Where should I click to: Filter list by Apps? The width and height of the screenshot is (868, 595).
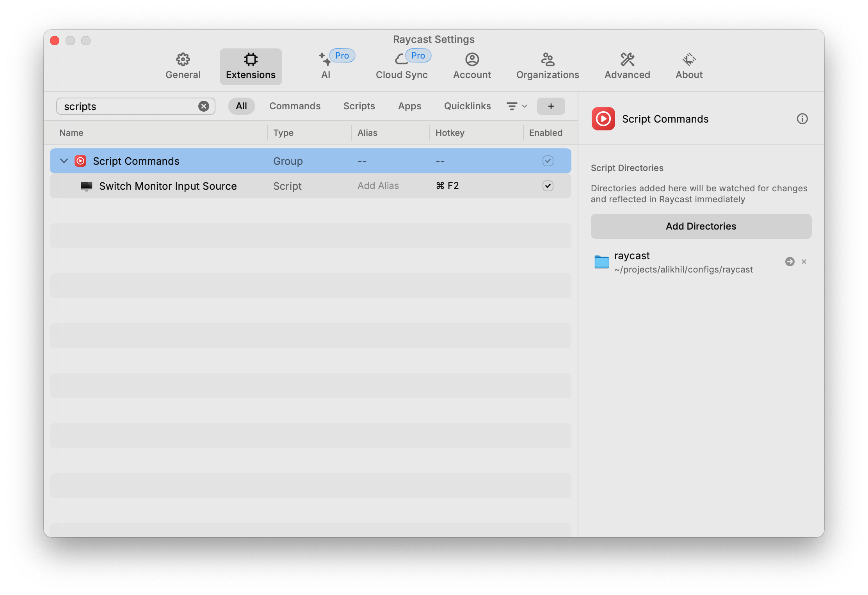coord(409,106)
